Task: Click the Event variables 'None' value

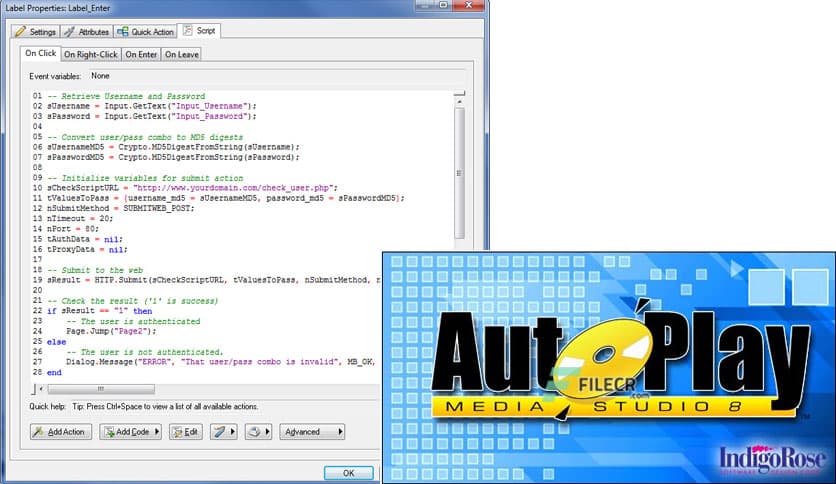Action: coord(100,76)
